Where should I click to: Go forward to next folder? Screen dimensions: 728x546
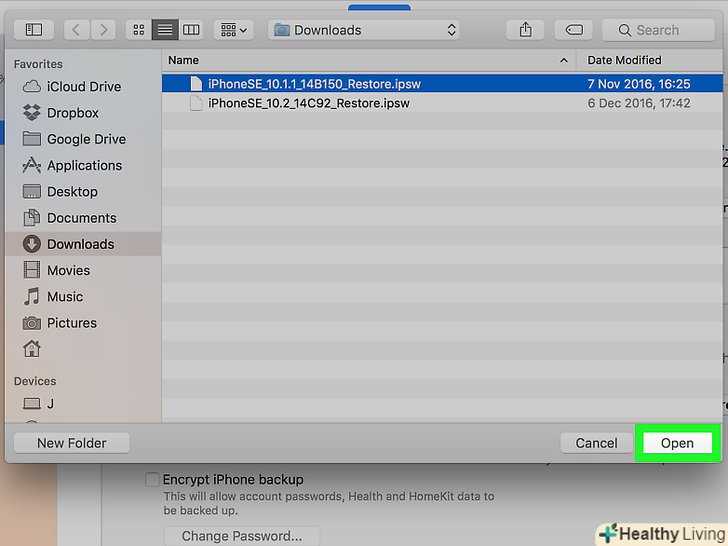(103, 30)
